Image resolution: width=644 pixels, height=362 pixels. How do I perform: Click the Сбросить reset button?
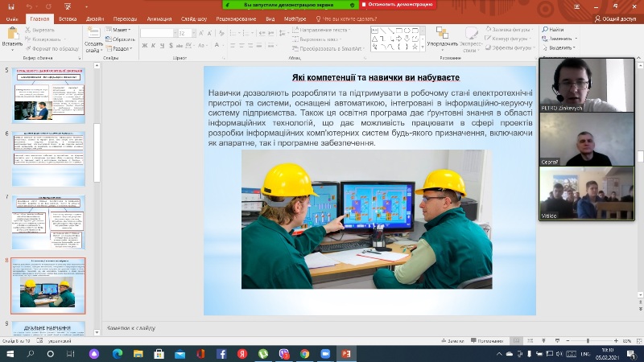coord(120,39)
